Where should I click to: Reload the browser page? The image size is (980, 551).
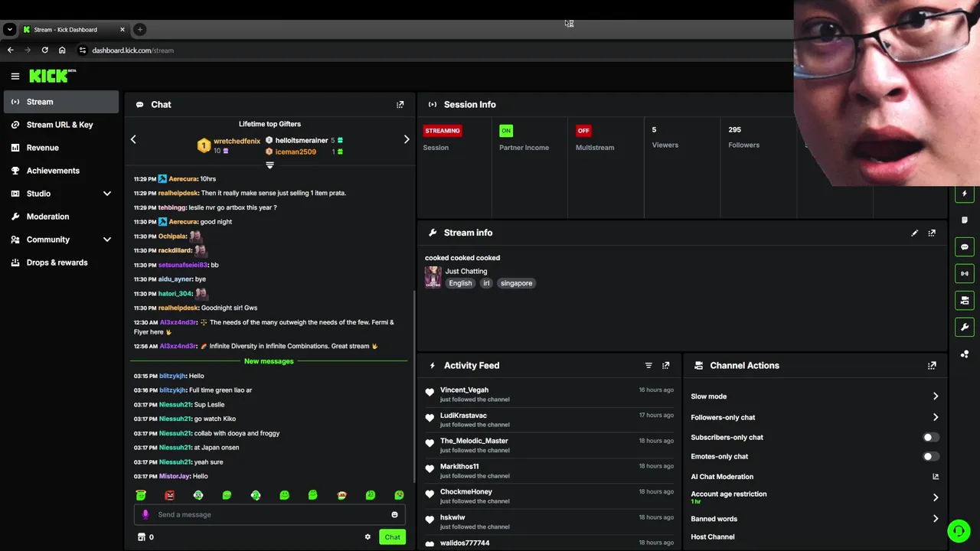click(x=44, y=51)
